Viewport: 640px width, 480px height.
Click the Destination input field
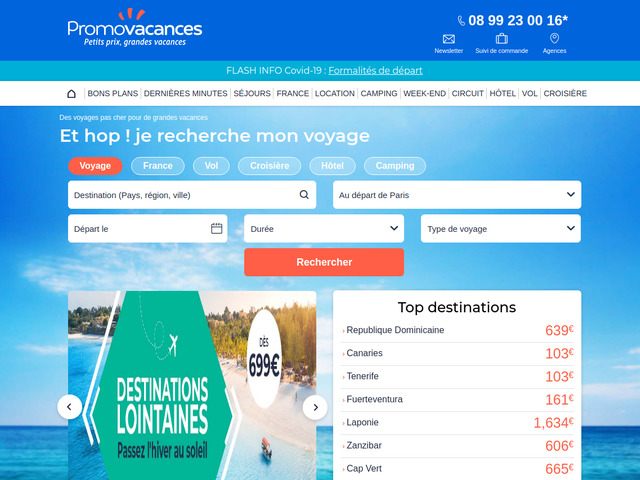click(x=192, y=195)
